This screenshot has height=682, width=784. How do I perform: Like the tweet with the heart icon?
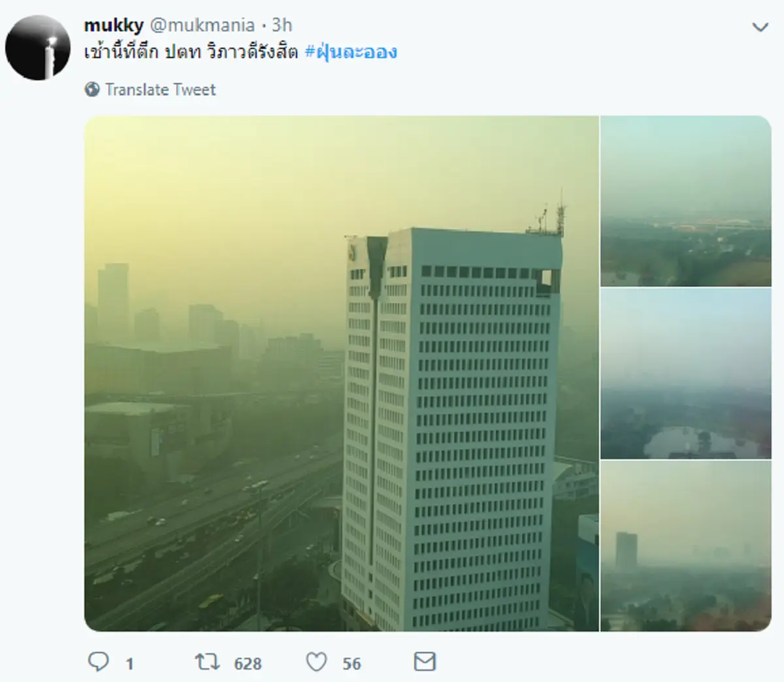317,662
